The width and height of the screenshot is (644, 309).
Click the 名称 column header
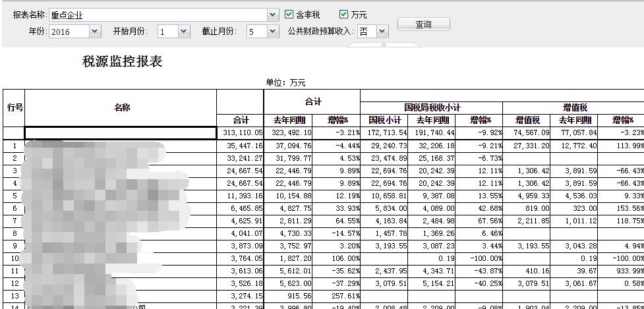coord(121,108)
